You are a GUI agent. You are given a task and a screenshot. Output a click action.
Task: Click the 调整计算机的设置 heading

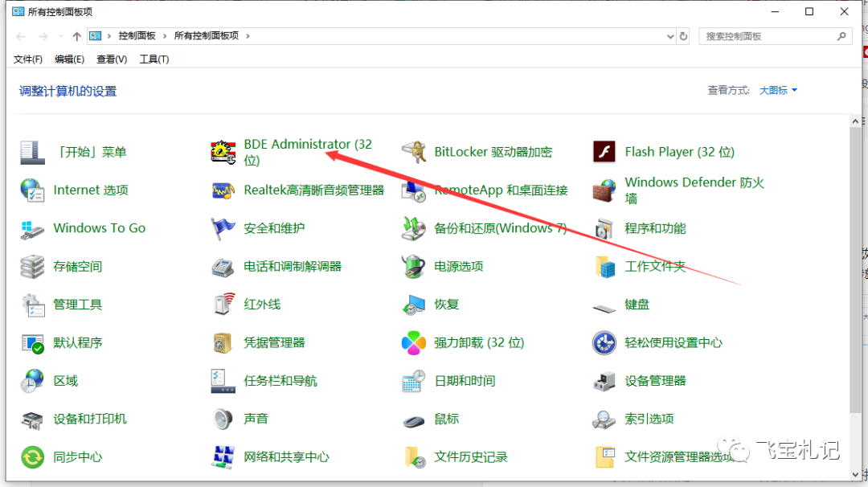click(x=68, y=92)
